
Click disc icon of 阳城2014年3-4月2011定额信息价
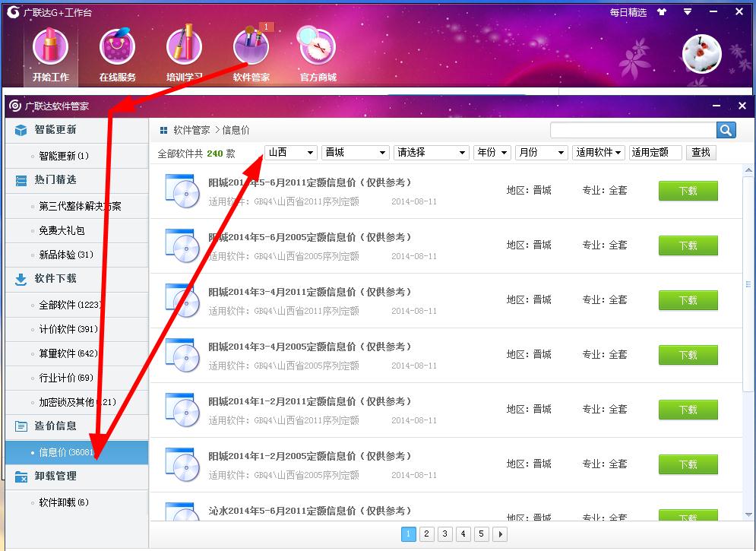pyautogui.click(x=182, y=300)
